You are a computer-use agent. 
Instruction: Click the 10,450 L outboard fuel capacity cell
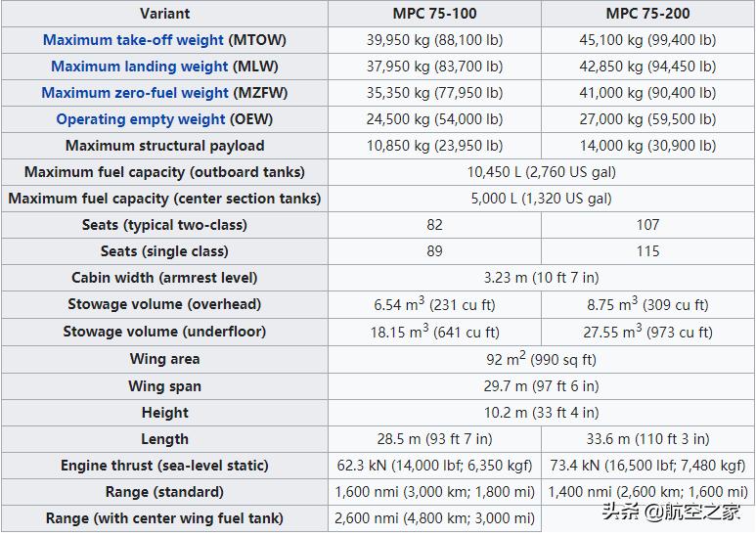(541, 172)
